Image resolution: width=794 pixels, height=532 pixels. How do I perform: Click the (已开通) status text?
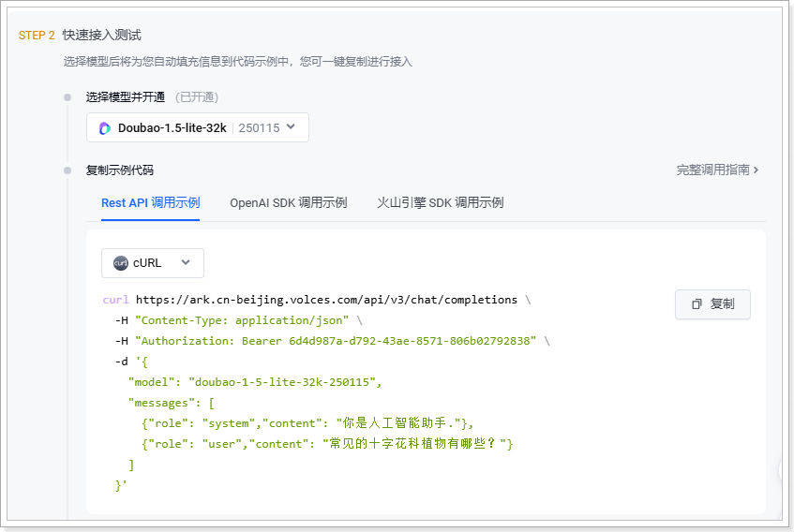(x=197, y=97)
